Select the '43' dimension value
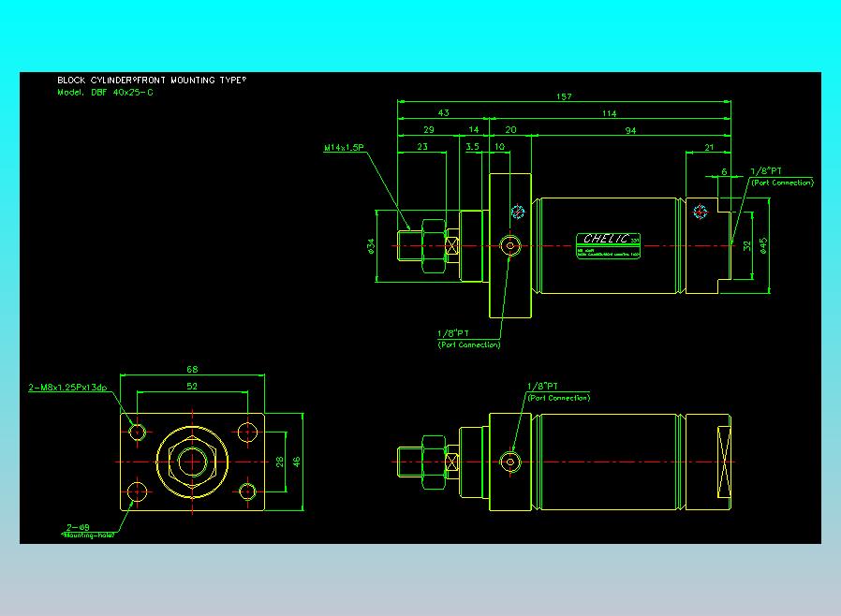The image size is (841, 616). click(443, 113)
